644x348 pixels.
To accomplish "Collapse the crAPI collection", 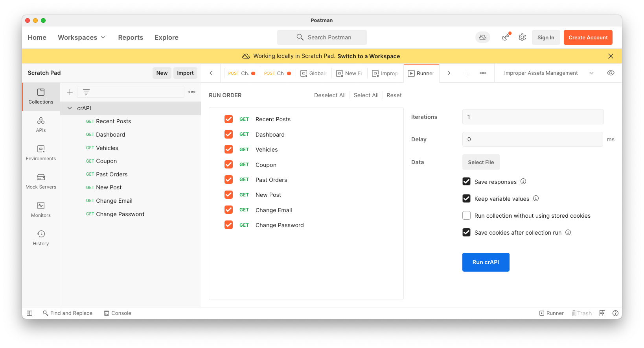I will (x=70, y=108).
